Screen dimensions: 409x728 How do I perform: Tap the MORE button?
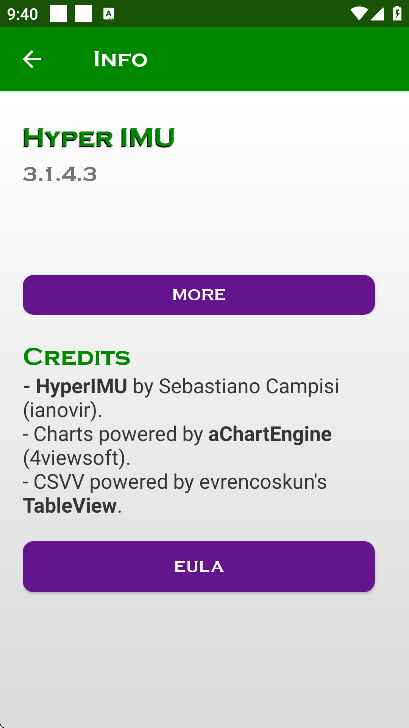(199, 295)
